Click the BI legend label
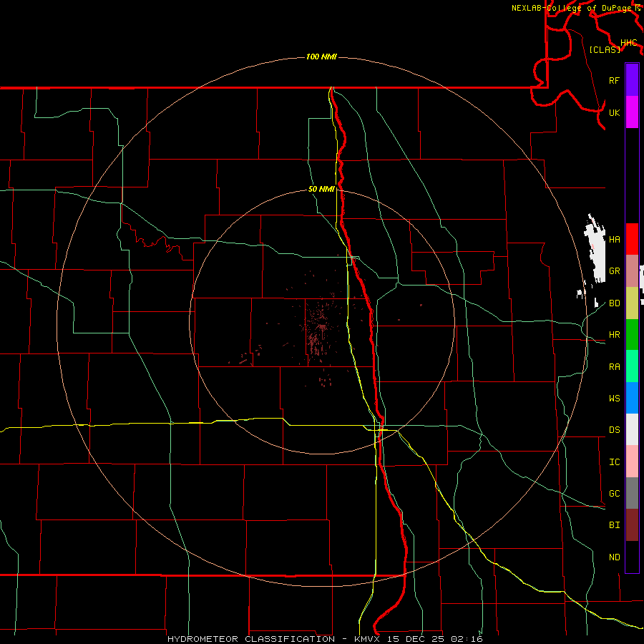The width and height of the screenshot is (644, 644). click(614, 525)
